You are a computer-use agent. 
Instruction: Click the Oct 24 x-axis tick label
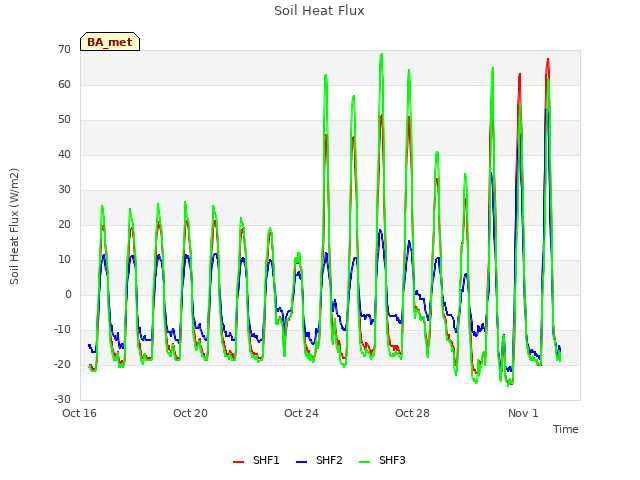click(301, 413)
